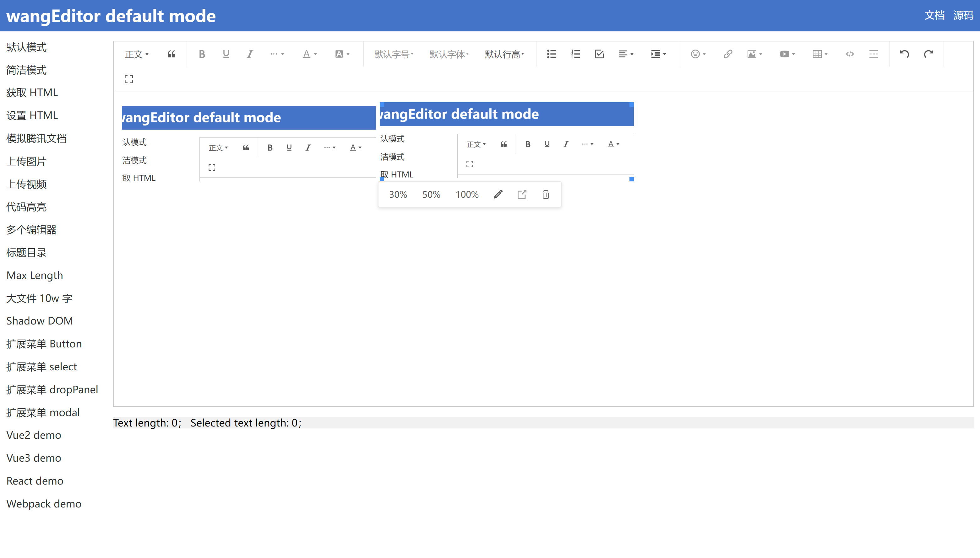Viewport: 980px width, 558px height.
Task: Click the blockquote icon in main toolbar
Action: tap(171, 54)
